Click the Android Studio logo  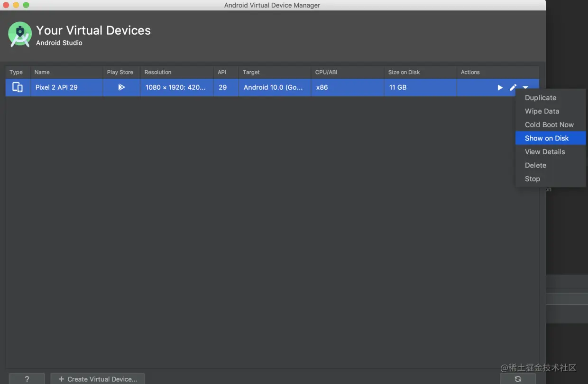20,34
